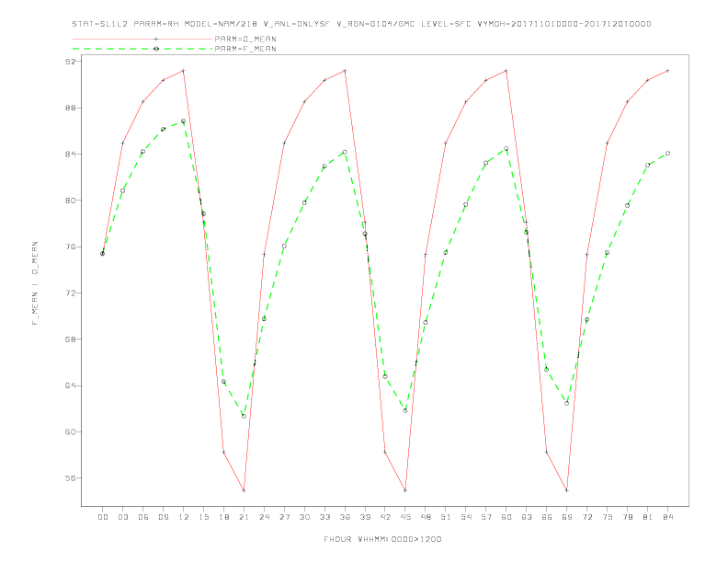Click the PARM=O_MEAN legend label
Screen dimensions: 728x563
pyautogui.click(x=245, y=39)
